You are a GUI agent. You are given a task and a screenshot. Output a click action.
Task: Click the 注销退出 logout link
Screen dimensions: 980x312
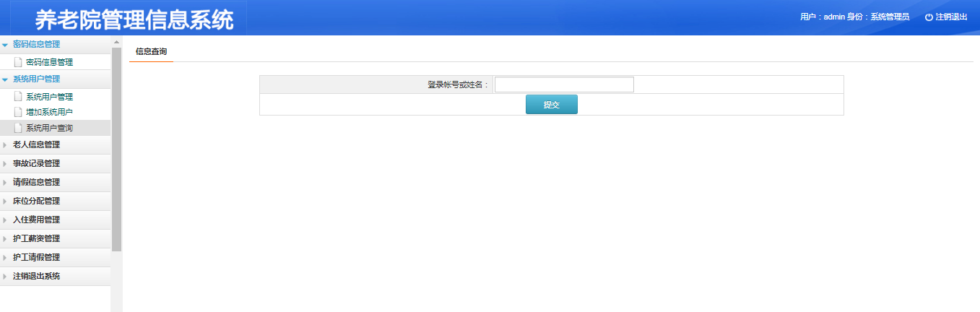coord(951,17)
